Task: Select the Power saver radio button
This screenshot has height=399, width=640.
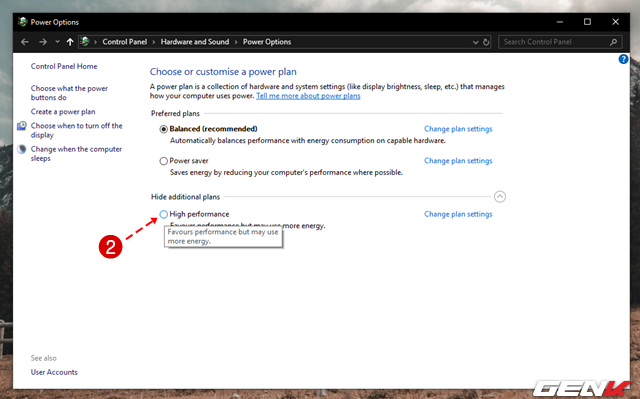Action: tap(164, 161)
